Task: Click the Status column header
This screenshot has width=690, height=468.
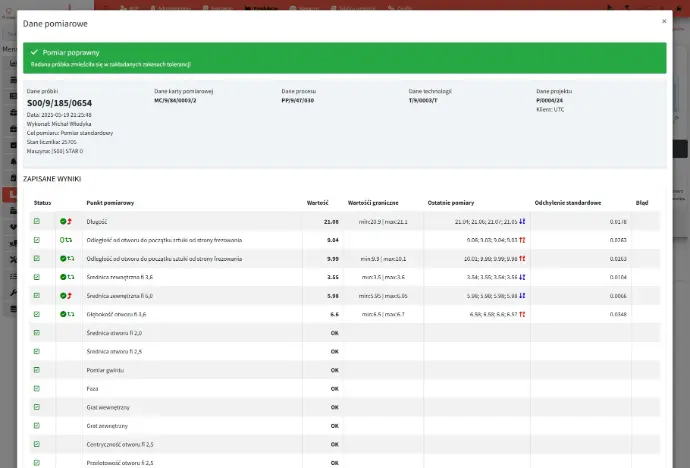Action: click(42, 203)
